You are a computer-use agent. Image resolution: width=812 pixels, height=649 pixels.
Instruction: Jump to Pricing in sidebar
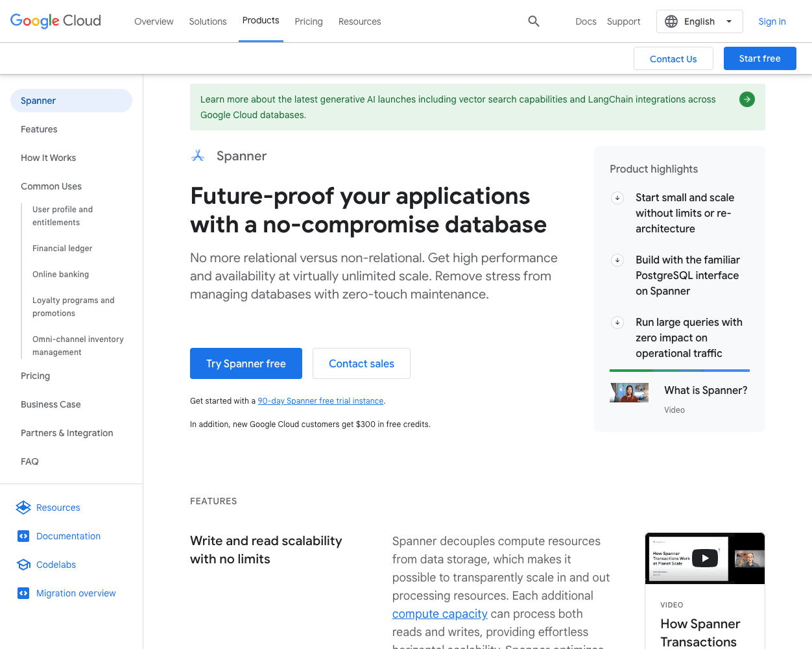(x=36, y=376)
